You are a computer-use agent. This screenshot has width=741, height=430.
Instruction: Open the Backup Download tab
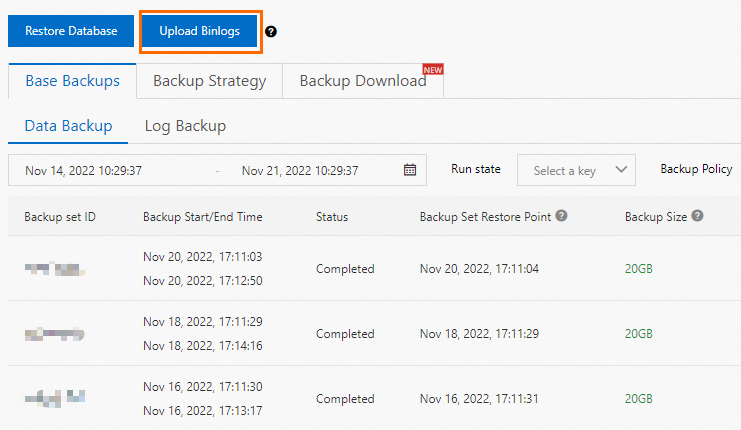tap(363, 81)
